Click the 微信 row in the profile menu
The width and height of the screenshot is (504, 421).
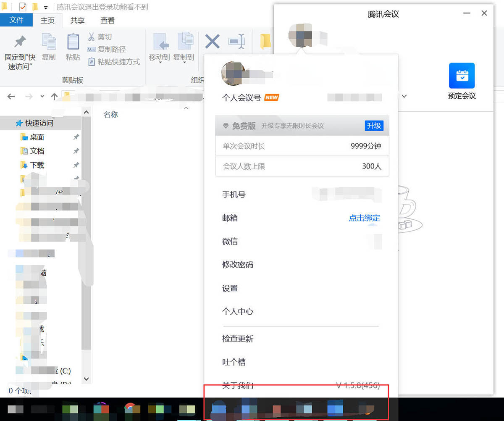(301, 242)
